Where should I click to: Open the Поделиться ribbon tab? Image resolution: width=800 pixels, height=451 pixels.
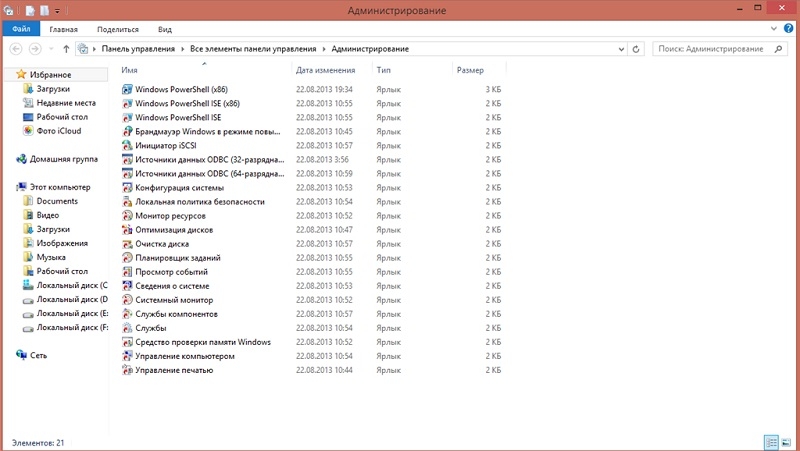point(118,29)
